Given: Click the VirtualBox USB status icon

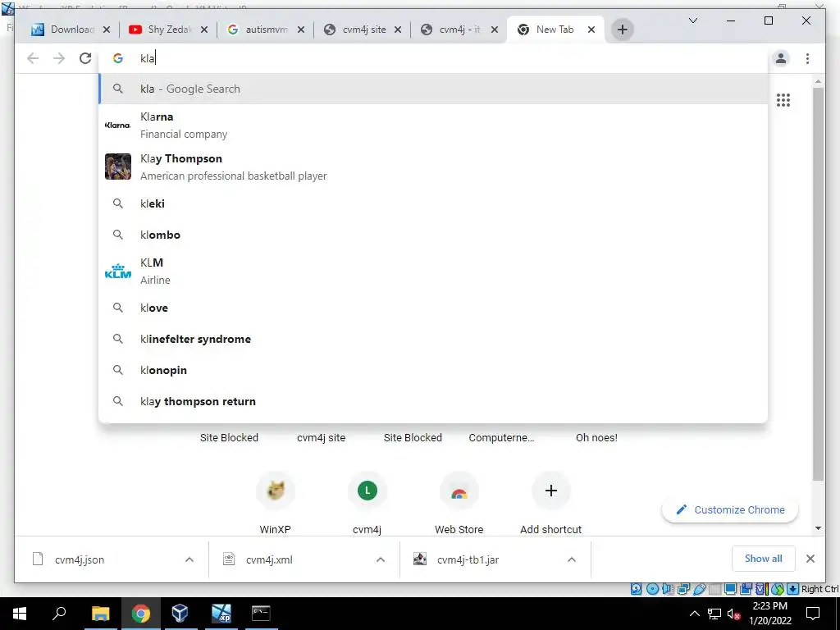Looking at the screenshot, I should click(x=700, y=589).
